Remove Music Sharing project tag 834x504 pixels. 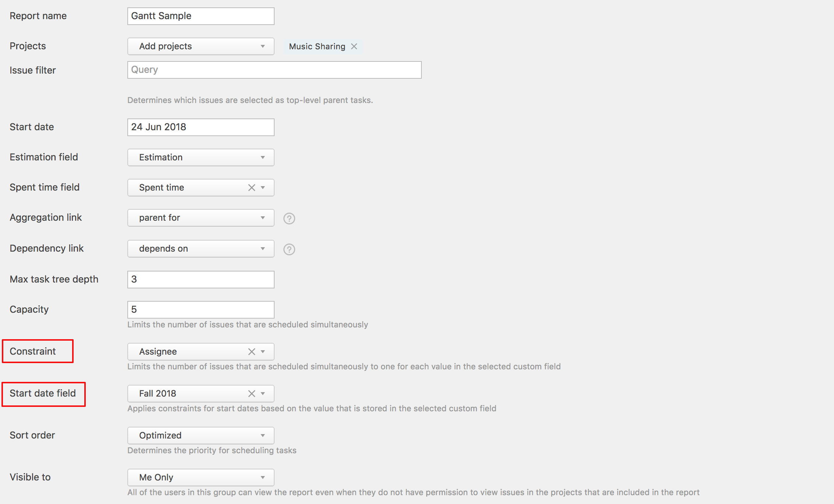coord(354,46)
